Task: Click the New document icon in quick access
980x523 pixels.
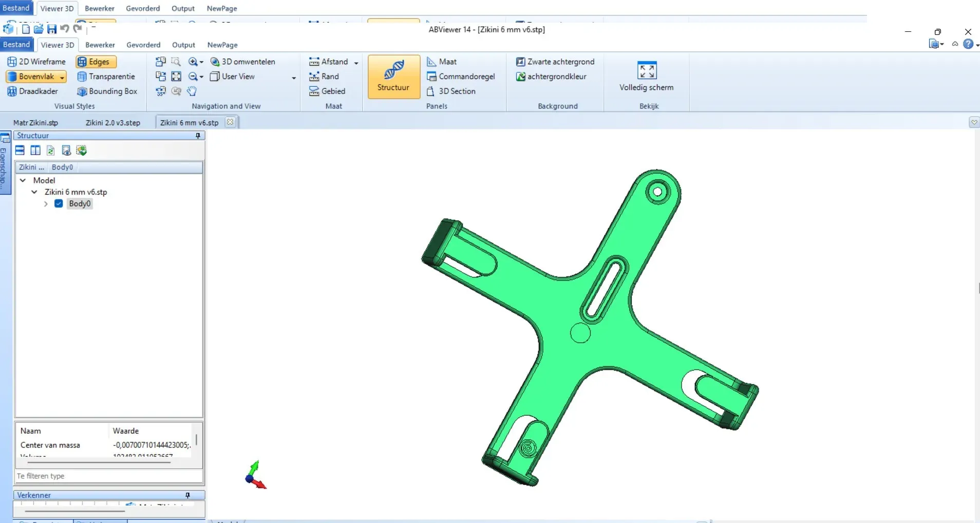Action: pyautogui.click(x=26, y=29)
